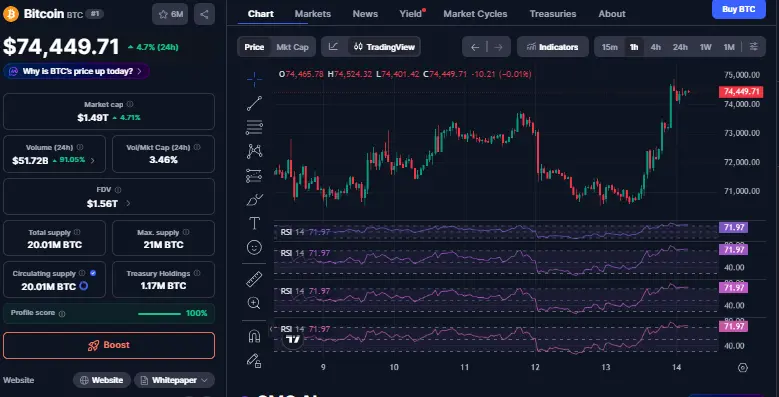
Task: Open the Indicators menu
Action: (x=552, y=47)
